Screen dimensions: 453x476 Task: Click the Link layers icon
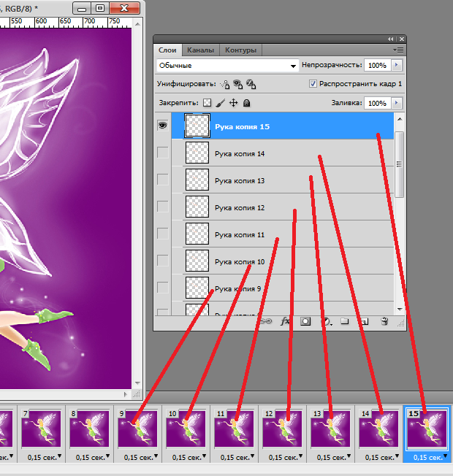click(x=267, y=321)
